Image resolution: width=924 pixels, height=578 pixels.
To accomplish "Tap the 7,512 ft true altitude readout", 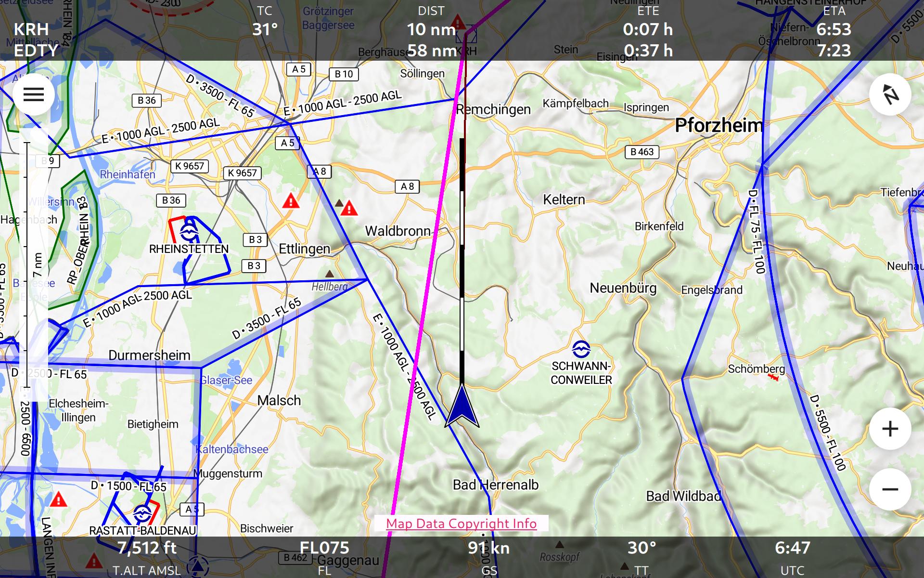I will tap(147, 548).
